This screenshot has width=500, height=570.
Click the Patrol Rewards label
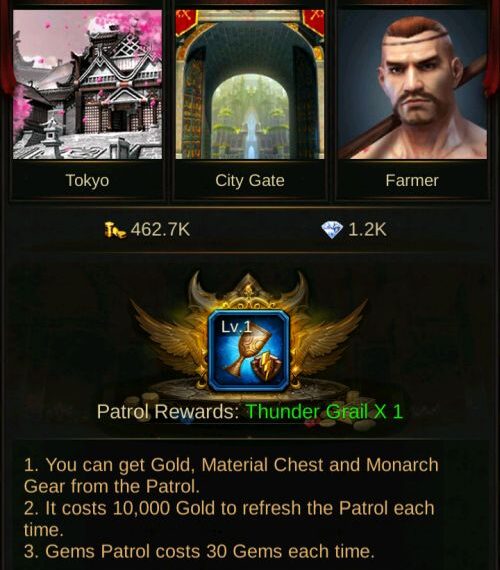point(168,412)
